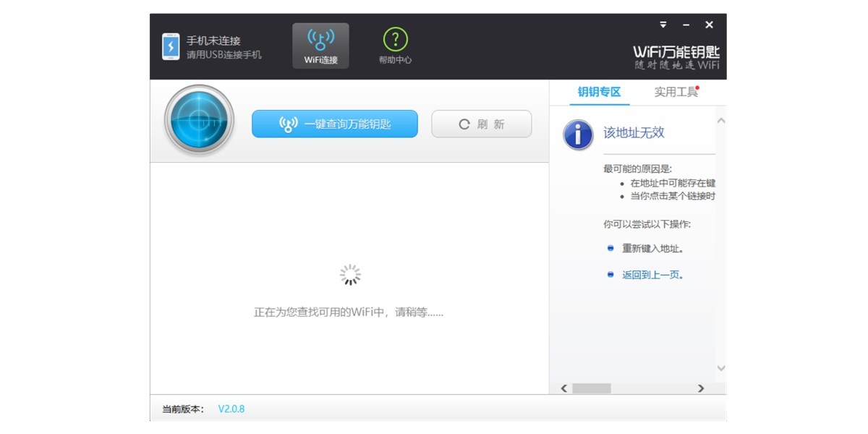This screenshot has height=434, width=868.
Task: Select the 钥钥专区 tab
Action: [x=599, y=93]
